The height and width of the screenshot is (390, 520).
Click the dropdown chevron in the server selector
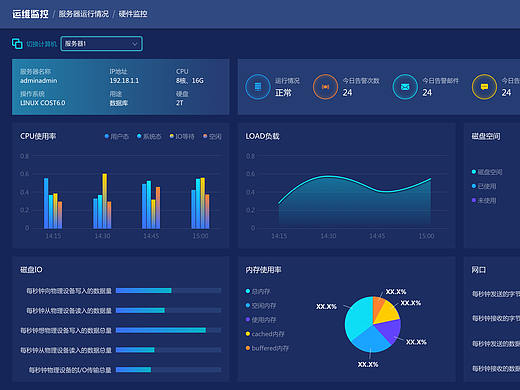(x=135, y=44)
